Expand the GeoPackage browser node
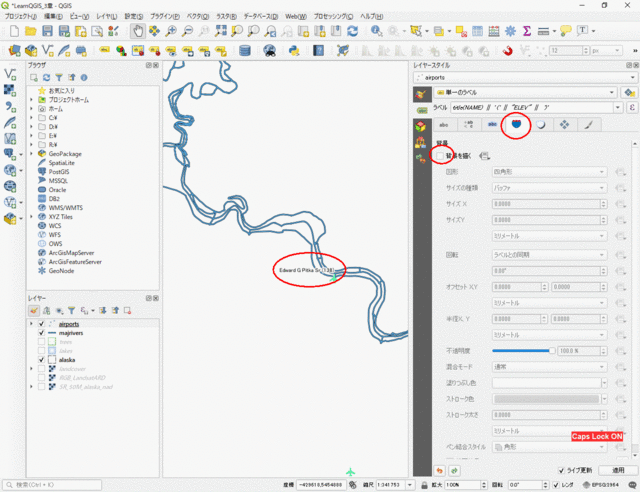 tap(31, 154)
